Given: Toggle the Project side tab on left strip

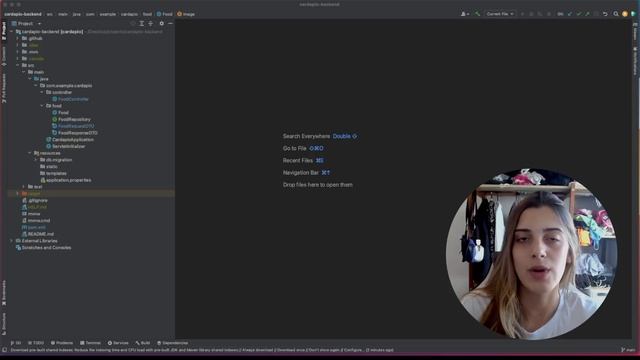Looking at the screenshot, I should point(4,31).
